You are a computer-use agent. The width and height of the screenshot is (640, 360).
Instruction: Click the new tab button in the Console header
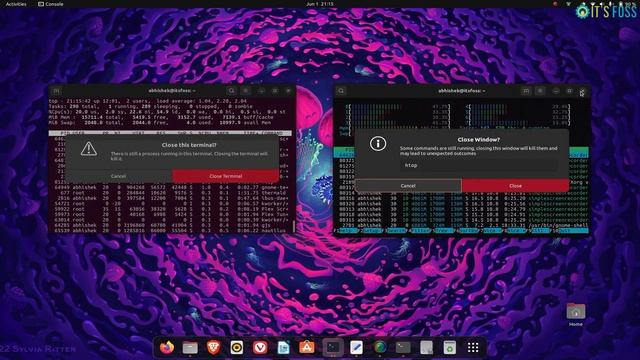[526, 91]
